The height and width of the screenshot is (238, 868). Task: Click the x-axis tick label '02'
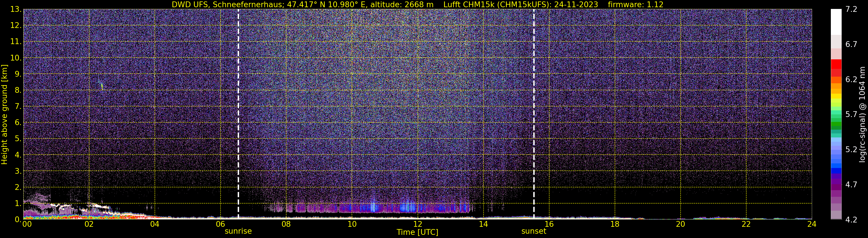(89, 224)
